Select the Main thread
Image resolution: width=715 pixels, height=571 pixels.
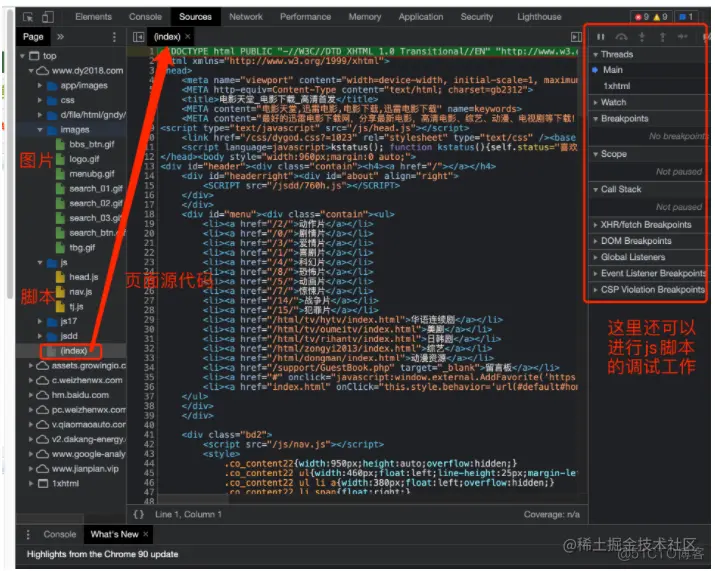(612, 70)
